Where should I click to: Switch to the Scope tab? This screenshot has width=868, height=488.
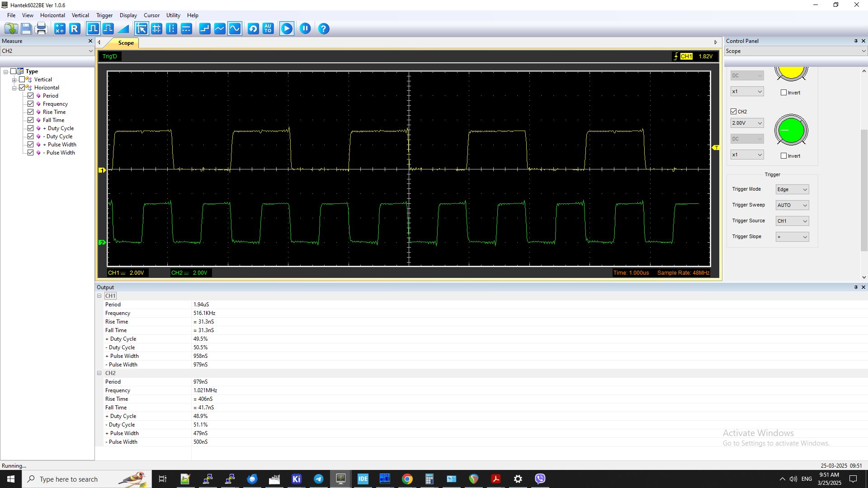[125, 43]
